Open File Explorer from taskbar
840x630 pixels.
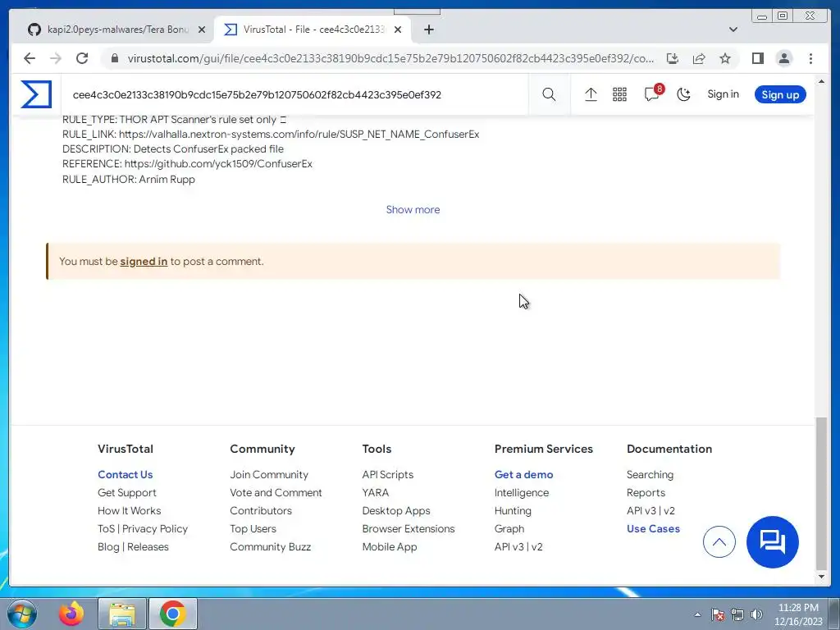122,614
